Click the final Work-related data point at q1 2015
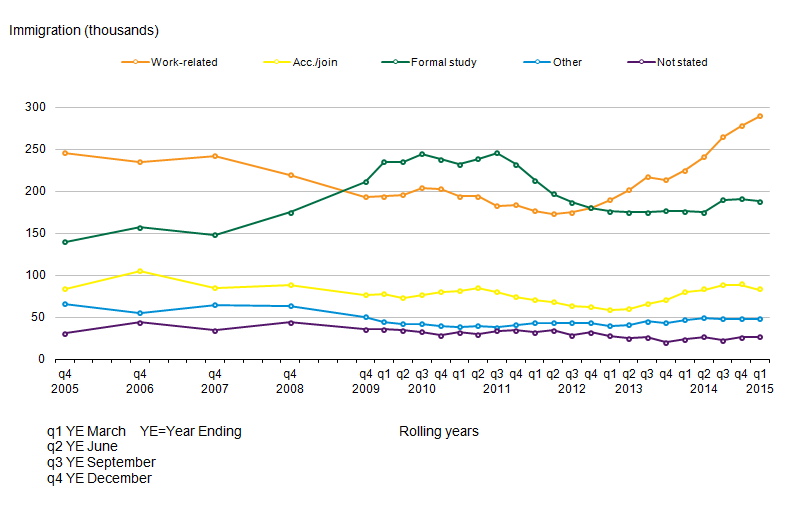Image resolution: width=799 pixels, height=530 pixels. [x=760, y=116]
